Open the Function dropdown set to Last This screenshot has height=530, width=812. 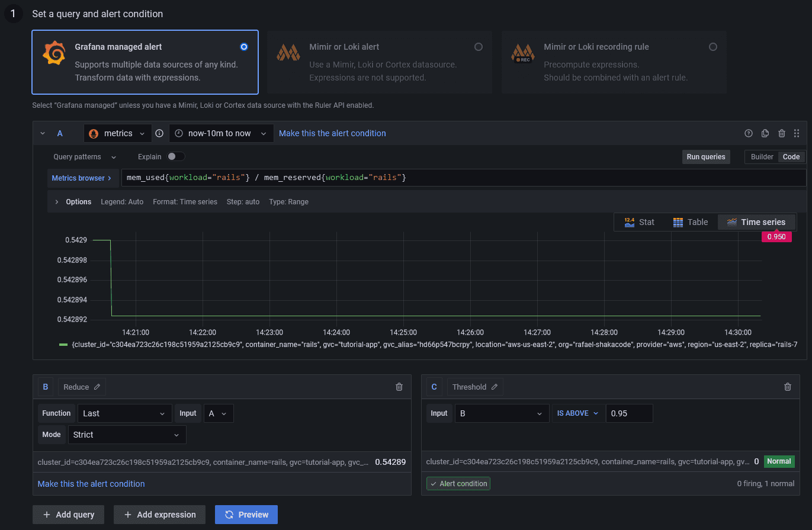click(124, 413)
